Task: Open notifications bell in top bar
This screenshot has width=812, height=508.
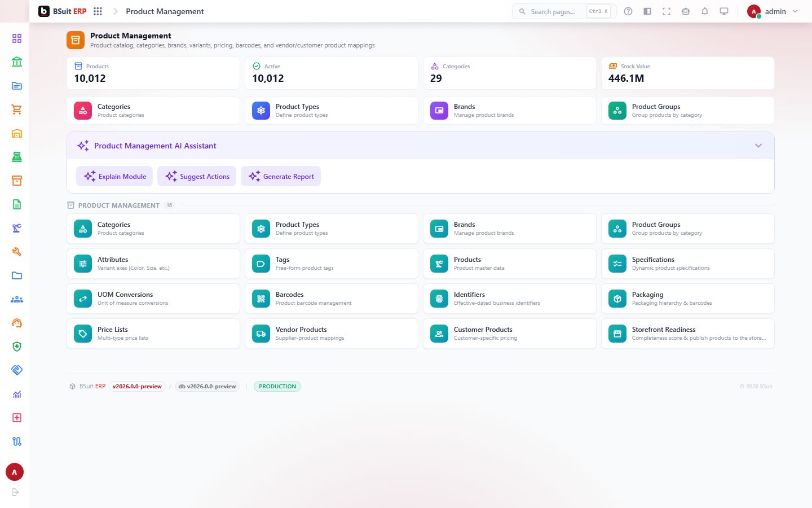Action: click(x=705, y=11)
